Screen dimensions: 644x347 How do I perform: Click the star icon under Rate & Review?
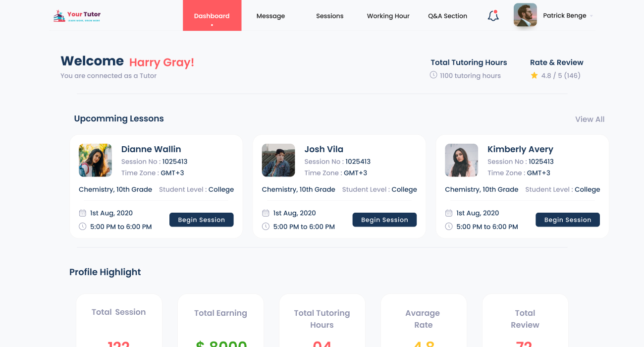tap(534, 76)
